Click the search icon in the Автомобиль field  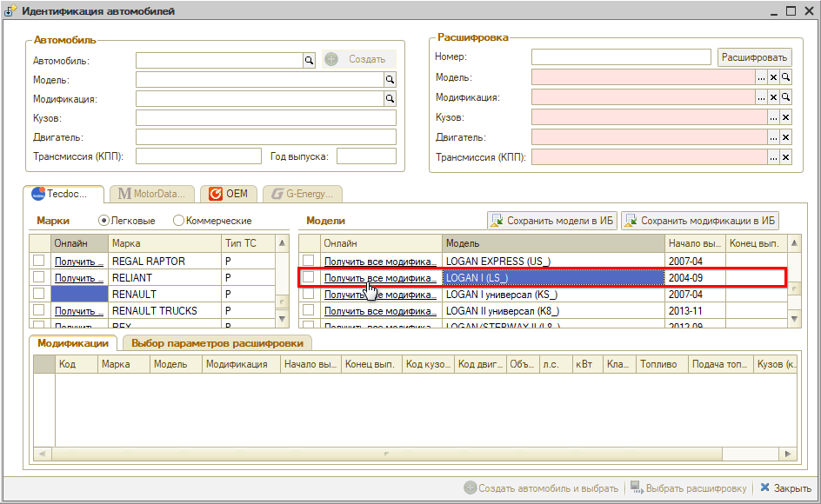tap(308, 60)
